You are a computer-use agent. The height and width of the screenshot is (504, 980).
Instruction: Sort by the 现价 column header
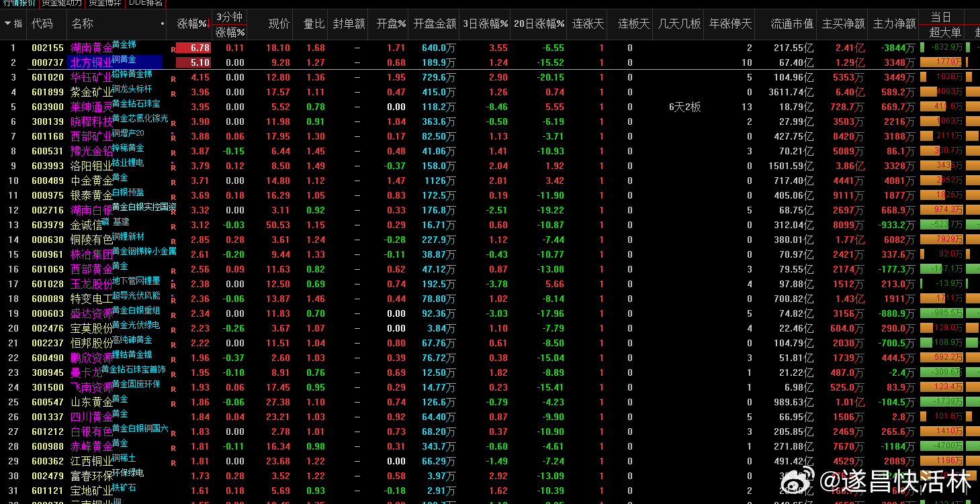pos(279,24)
